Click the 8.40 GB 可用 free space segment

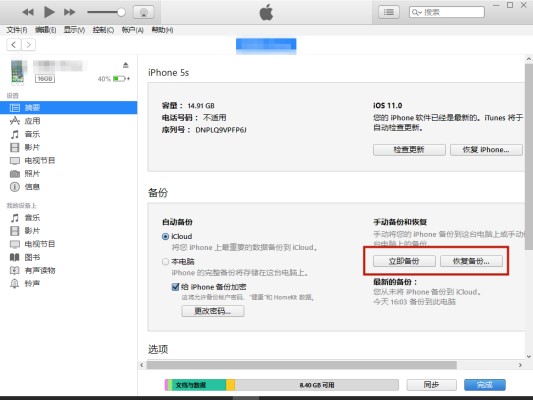pyautogui.click(x=317, y=385)
